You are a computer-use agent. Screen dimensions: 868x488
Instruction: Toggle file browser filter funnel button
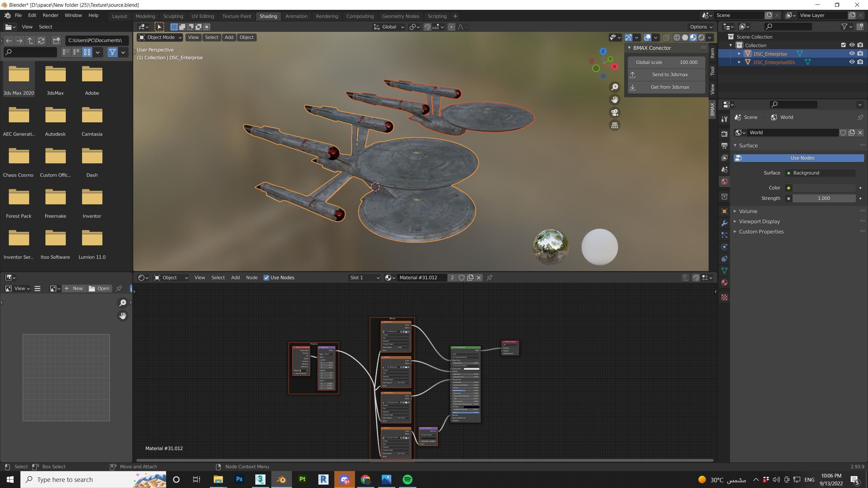pos(113,52)
